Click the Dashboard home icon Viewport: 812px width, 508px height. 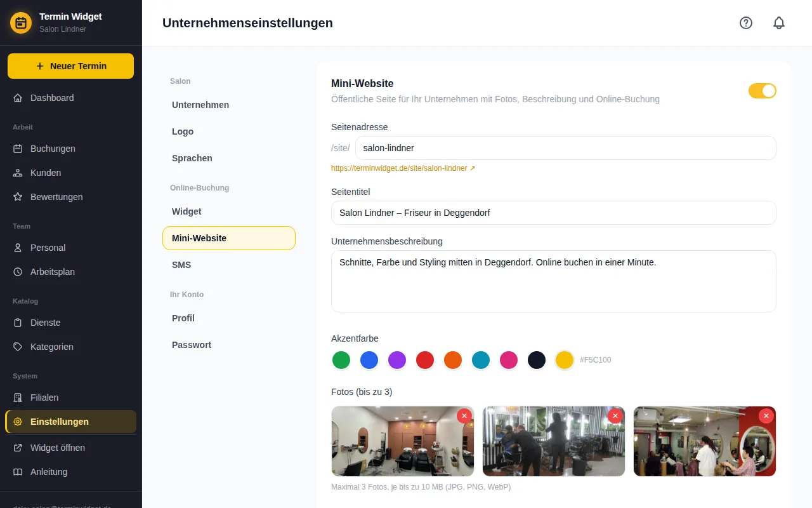pos(18,98)
